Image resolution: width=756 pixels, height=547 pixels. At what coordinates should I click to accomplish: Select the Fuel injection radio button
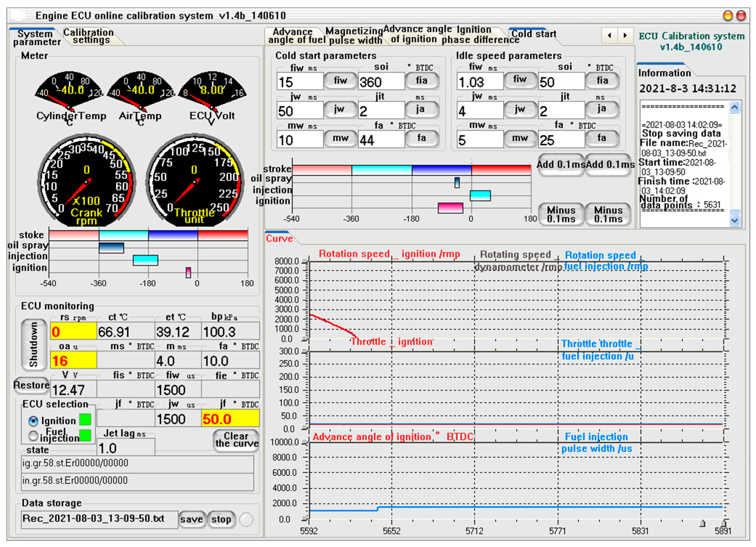[x=33, y=436]
